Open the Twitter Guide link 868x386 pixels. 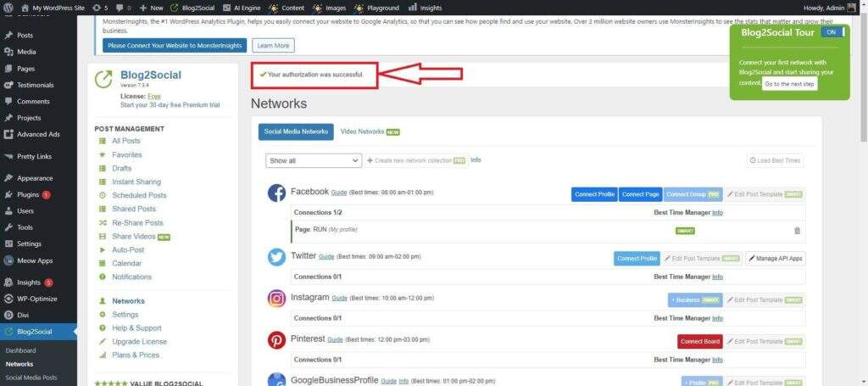[x=326, y=257]
